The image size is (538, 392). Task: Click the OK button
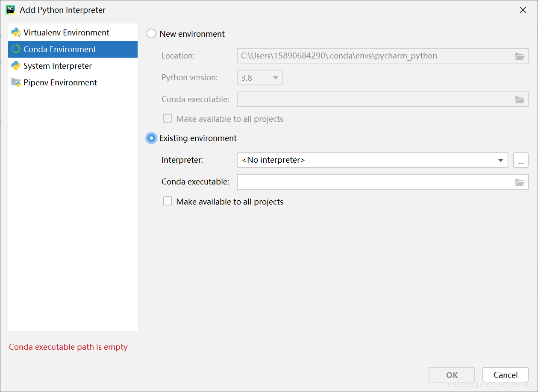coord(451,375)
